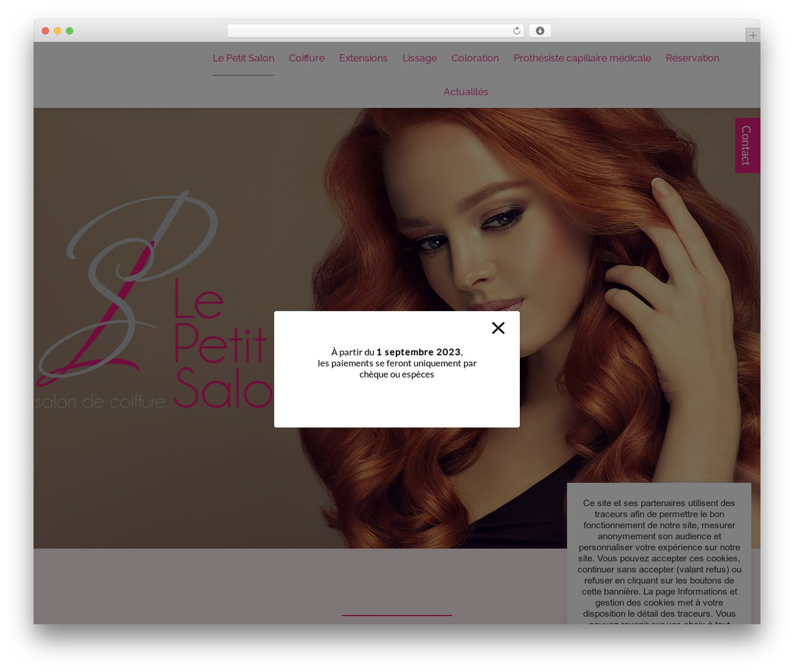
Task: Minimize the window with yellow button
Action: click(57, 31)
